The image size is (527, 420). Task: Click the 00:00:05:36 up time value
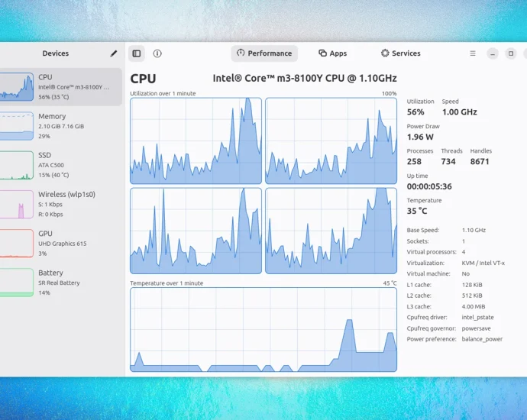pos(429,186)
